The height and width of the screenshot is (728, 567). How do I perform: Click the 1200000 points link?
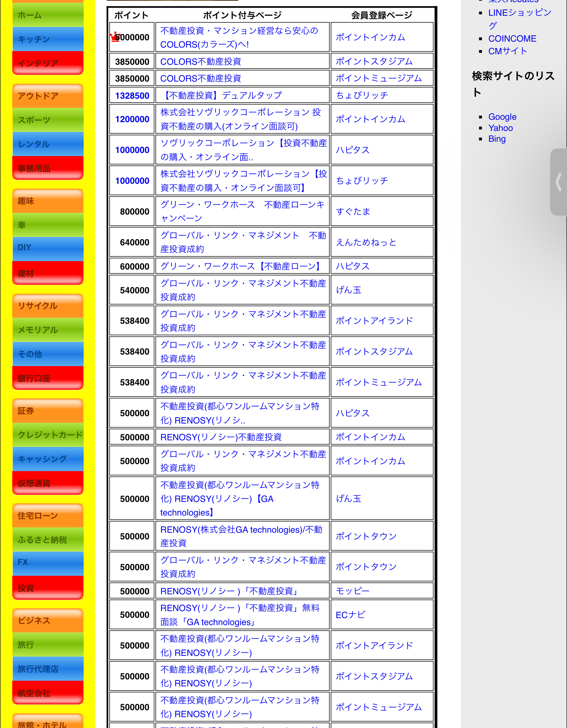click(132, 119)
